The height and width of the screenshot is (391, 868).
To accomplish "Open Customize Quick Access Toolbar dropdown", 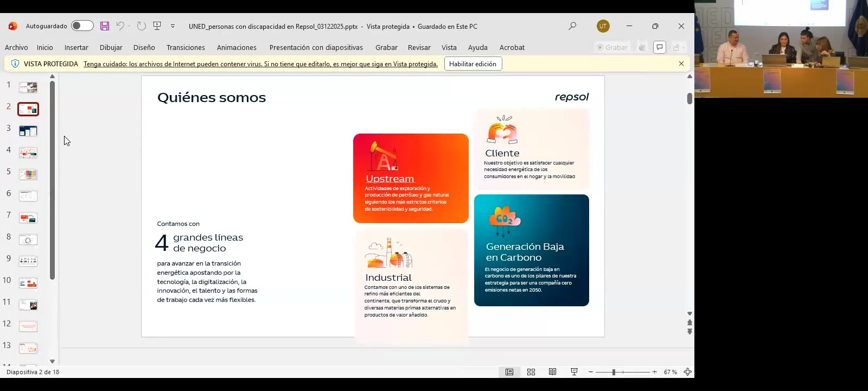I will (x=173, y=26).
